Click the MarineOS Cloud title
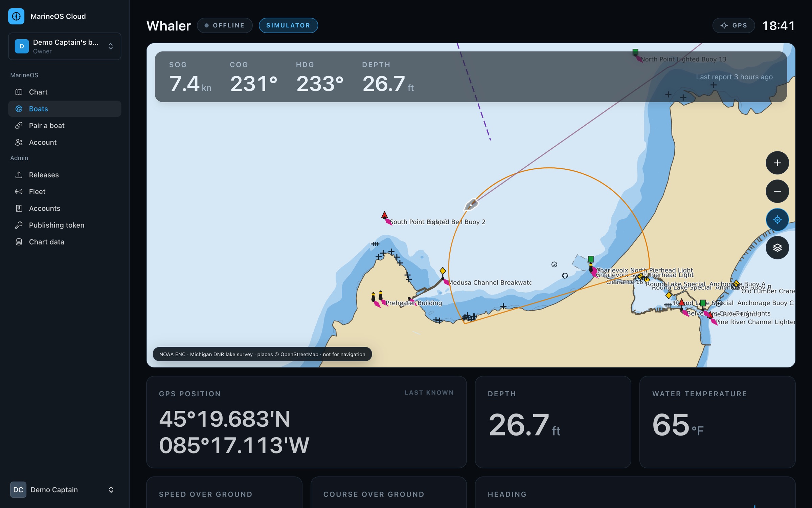The height and width of the screenshot is (508, 812). point(58,16)
